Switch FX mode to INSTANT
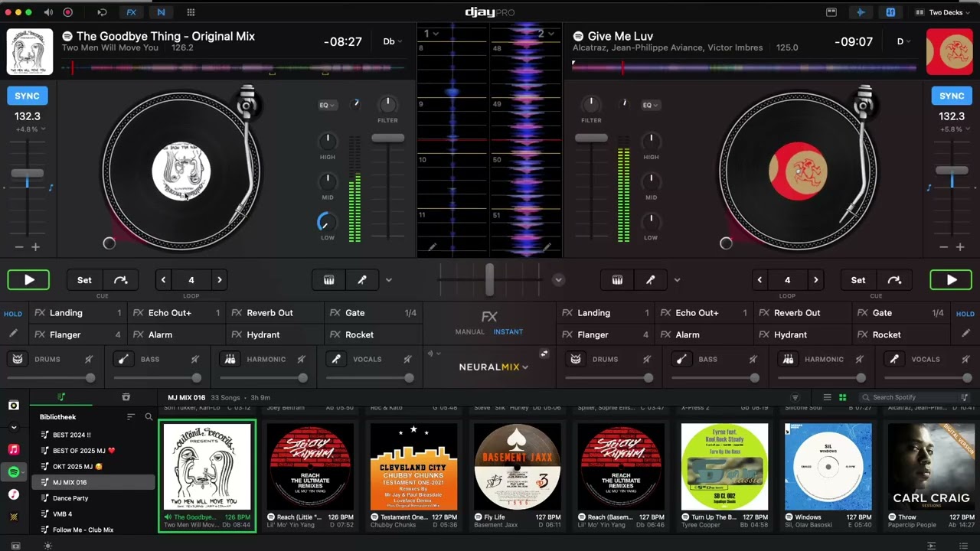 point(508,332)
